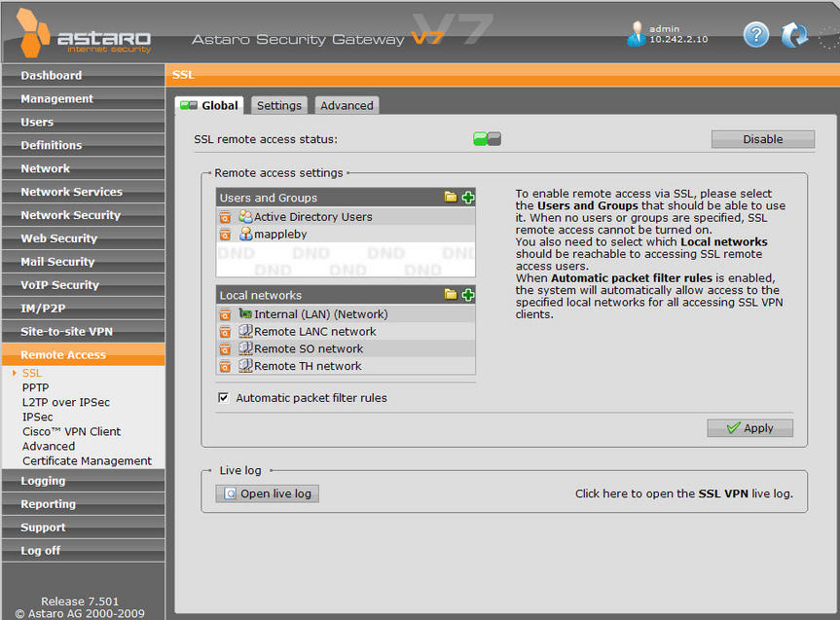Select PPTP submenu item
The image size is (840, 620).
pos(35,387)
